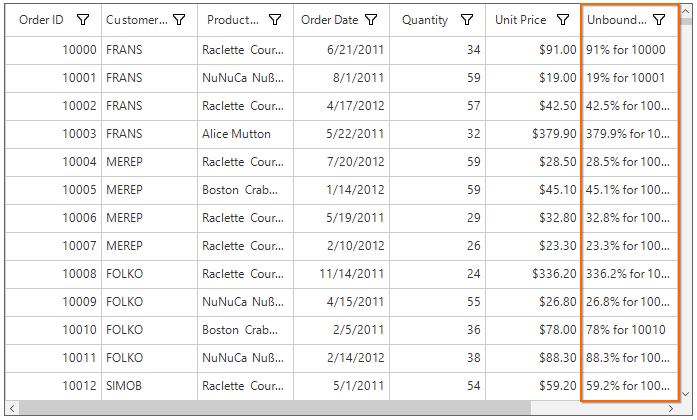The width and height of the screenshot is (697, 420).
Task: Select Order ID cell 10004
Action: pos(53,162)
